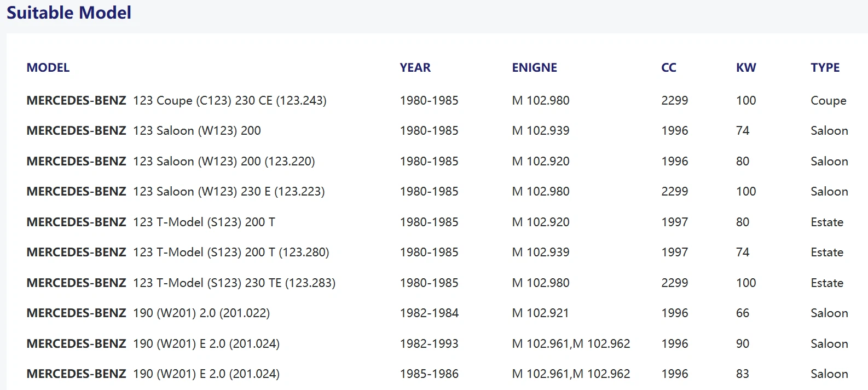
Task: Click the 80 kW value in the 123.220 row
Action: click(x=743, y=162)
